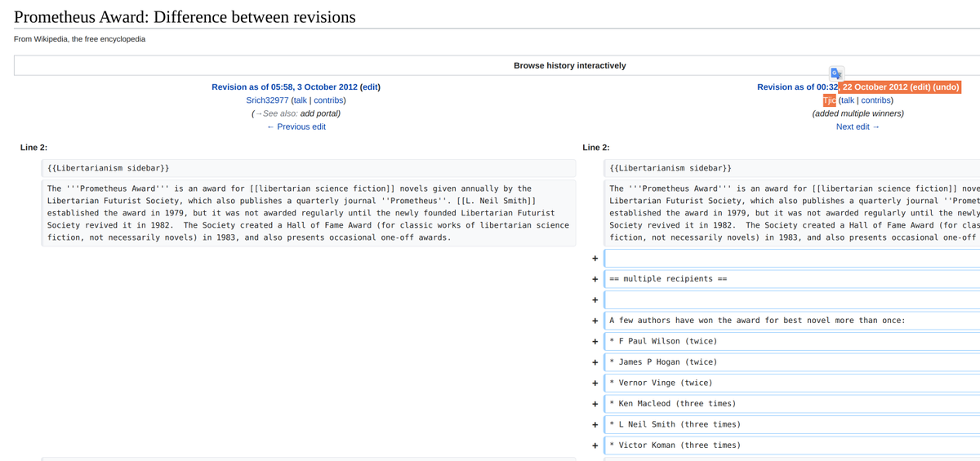This screenshot has height=461, width=980.
Task: Click right {{Libertarianism sidebar}} diff line
Action: tap(791, 167)
